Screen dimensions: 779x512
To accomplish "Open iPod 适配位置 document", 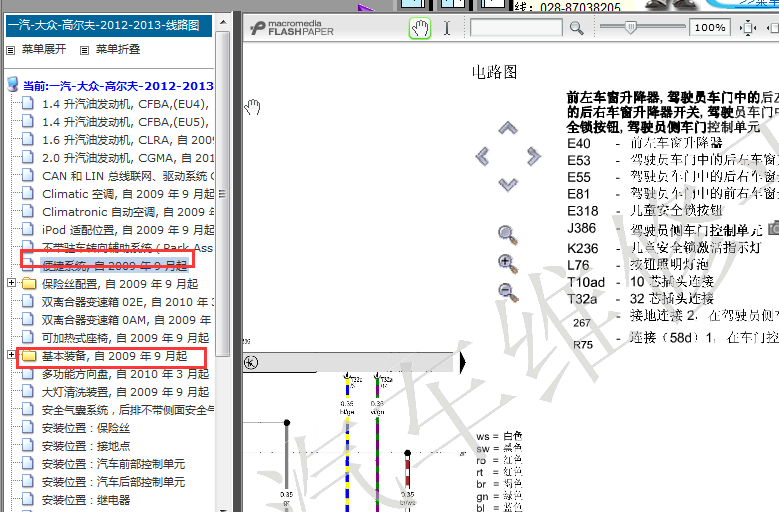I will tap(128, 230).
